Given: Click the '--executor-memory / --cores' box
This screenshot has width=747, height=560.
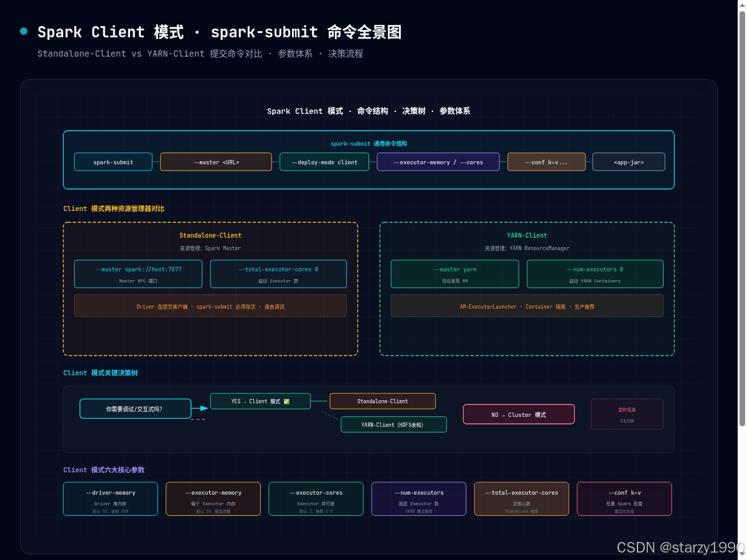Looking at the screenshot, I should coord(438,162).
